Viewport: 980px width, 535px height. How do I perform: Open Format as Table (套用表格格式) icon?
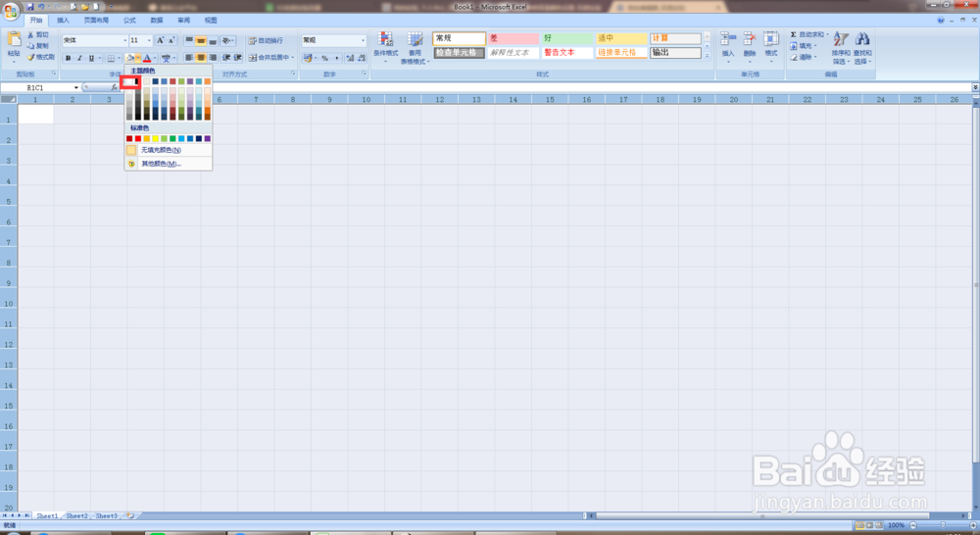pyautogui.click(x=415, y=39)
